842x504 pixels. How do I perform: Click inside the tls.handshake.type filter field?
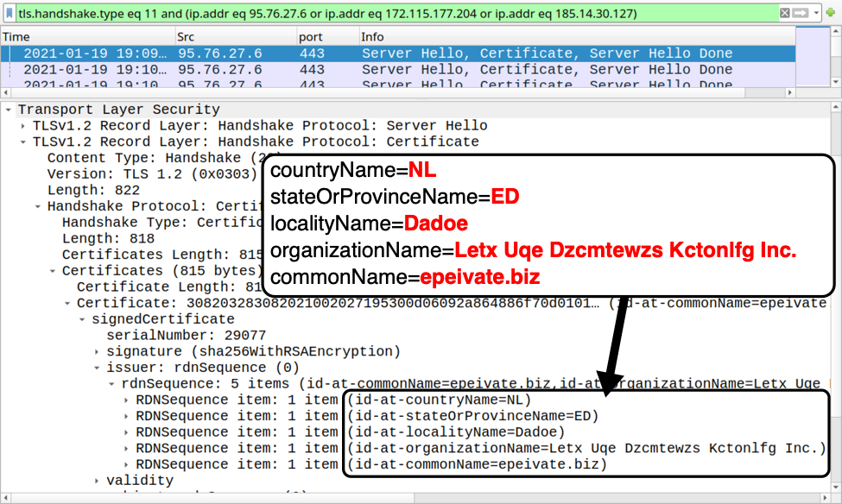coord(389,14)
